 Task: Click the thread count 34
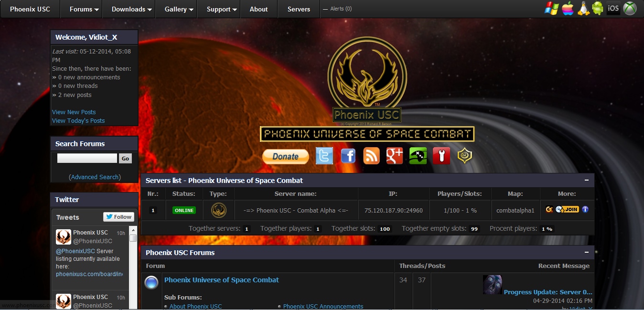(x=403, y=280)
